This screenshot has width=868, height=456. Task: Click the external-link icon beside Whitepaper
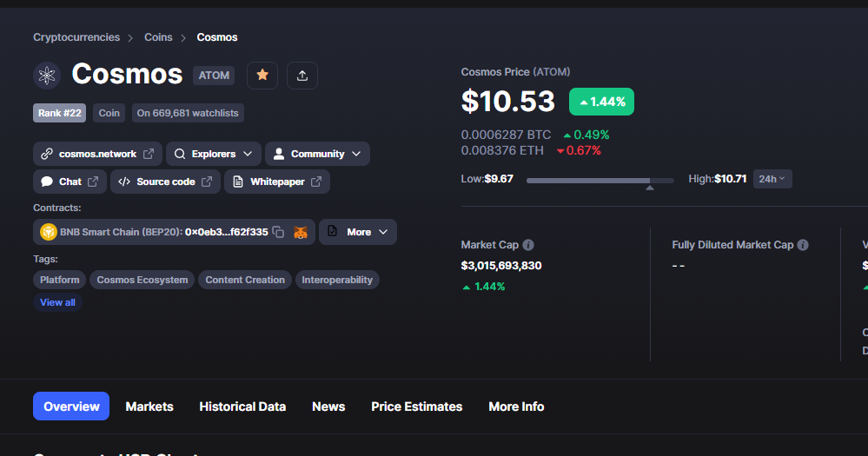[x=316, y=182]
